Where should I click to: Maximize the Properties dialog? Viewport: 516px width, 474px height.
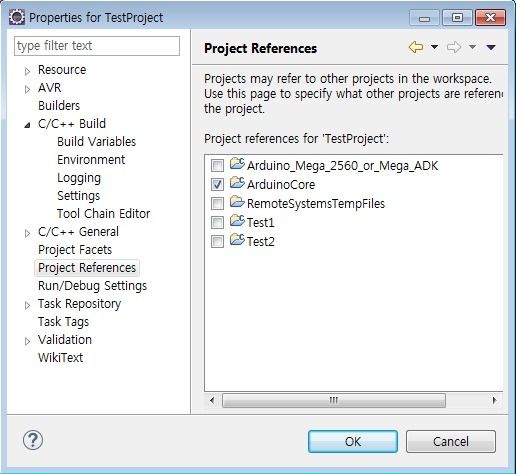457,18
